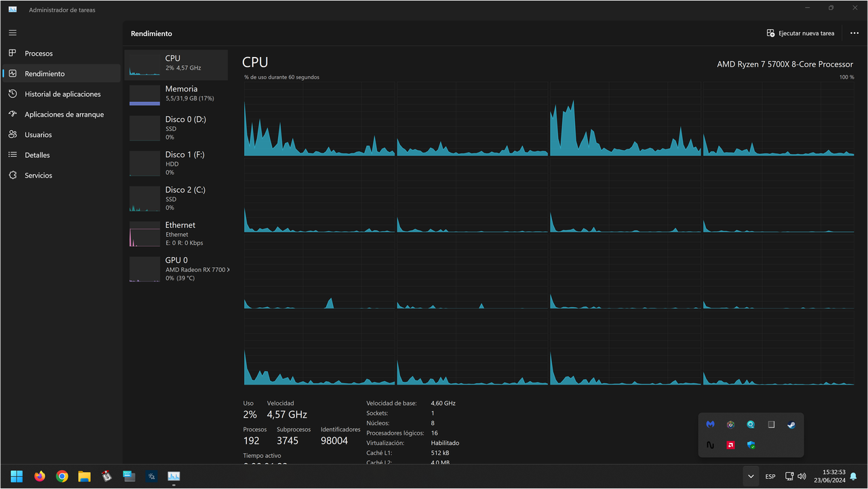This screenshot has width=868, height=489.
Task: Open Historial de aplicaciones page
Action: point(61,94)
